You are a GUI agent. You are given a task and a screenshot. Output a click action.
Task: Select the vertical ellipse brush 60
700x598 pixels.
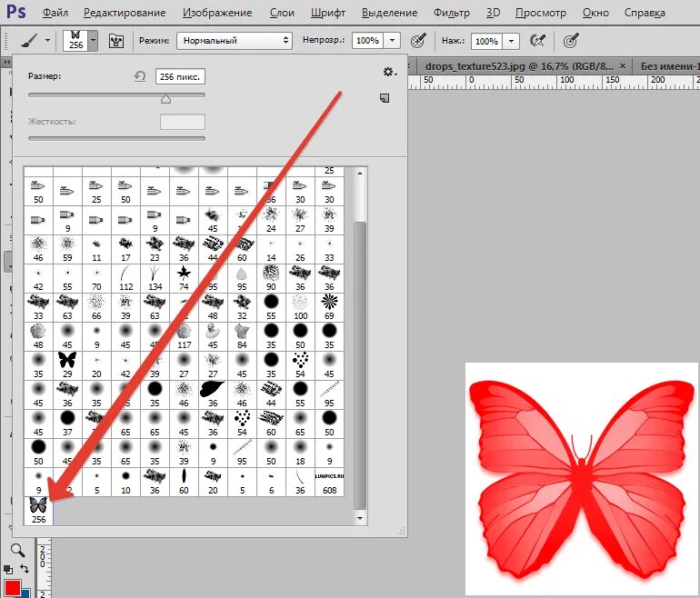tap(184, 482)
